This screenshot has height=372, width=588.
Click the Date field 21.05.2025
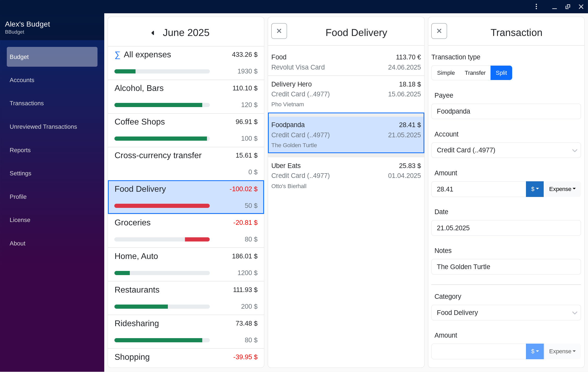506,228
